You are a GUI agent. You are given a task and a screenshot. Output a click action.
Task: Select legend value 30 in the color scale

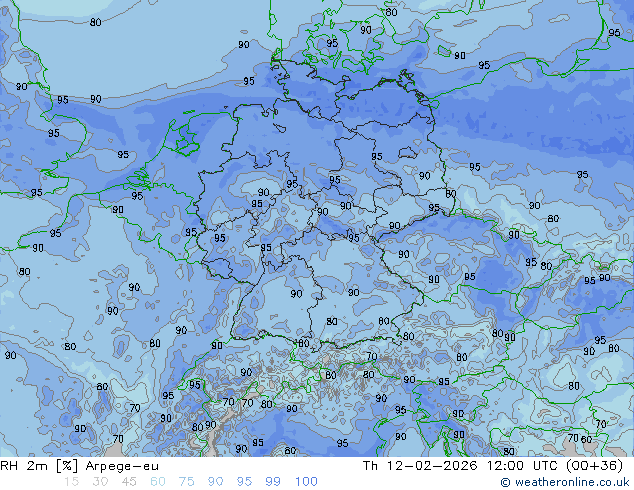100,482
